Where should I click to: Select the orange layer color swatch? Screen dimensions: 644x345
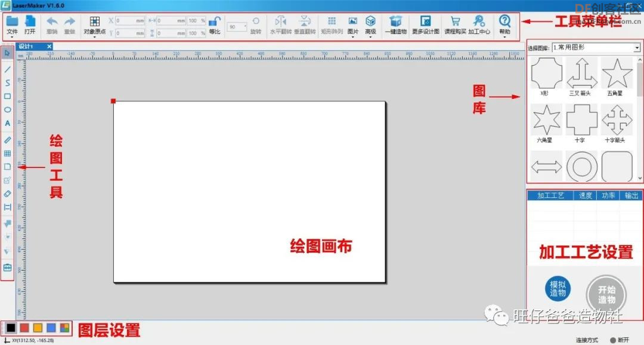point(38,328)
